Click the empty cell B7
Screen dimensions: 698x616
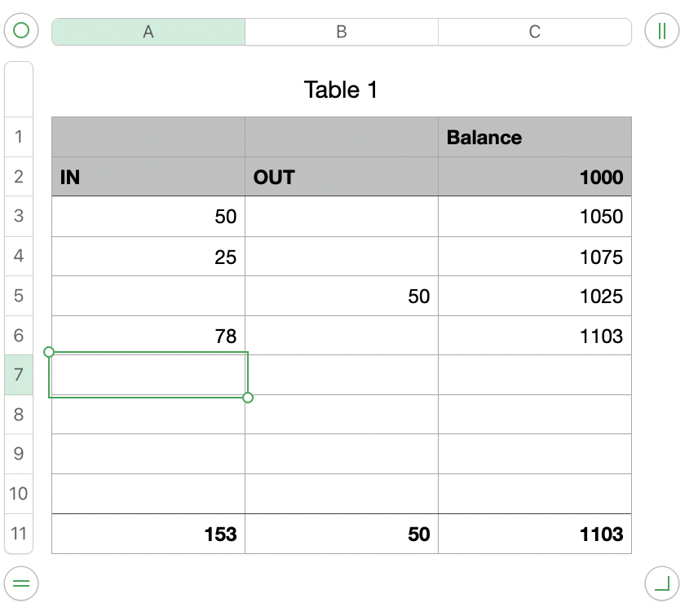pyautogui.click(x=342, y=375)
